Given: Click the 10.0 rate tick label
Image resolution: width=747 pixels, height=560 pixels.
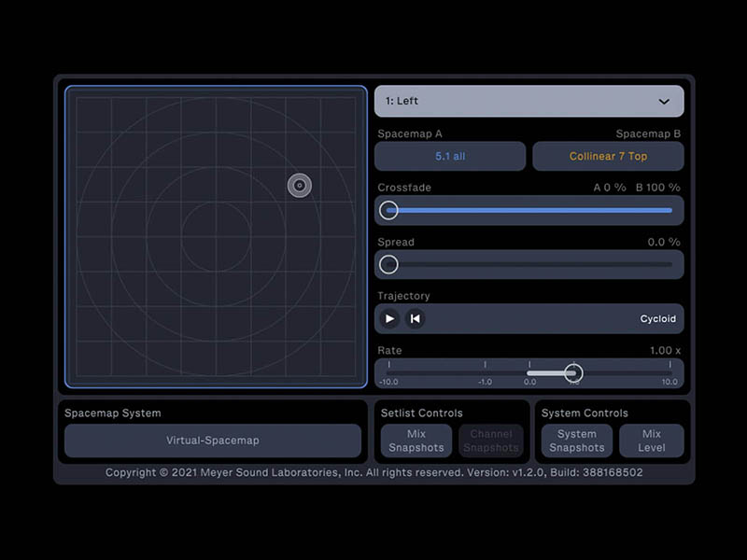Looking at the screenshot, I should [x=669, y=382].
